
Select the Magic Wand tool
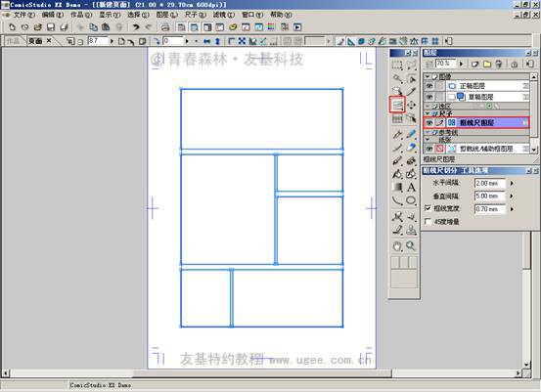[397, 78]
